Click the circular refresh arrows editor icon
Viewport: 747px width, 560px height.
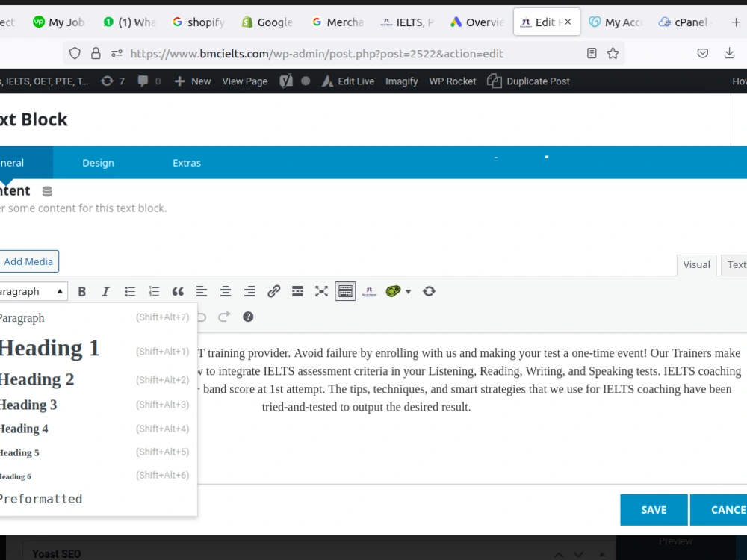pyautogui.click(x=429, y=291)
